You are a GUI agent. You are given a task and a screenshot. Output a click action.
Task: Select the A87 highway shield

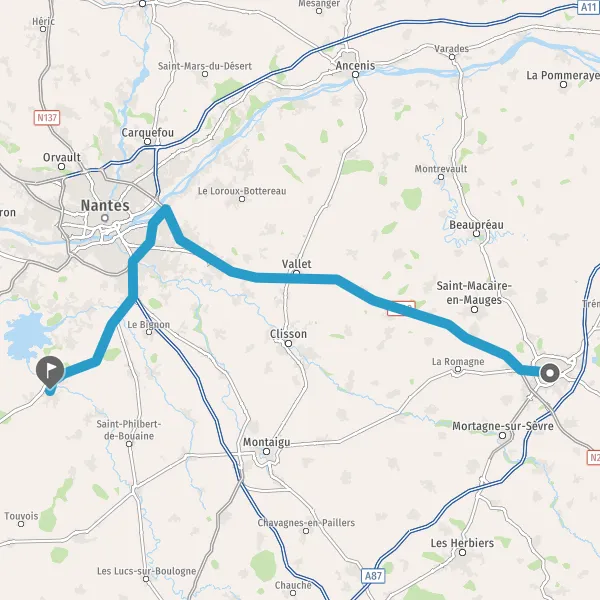[x=373, y=576]
